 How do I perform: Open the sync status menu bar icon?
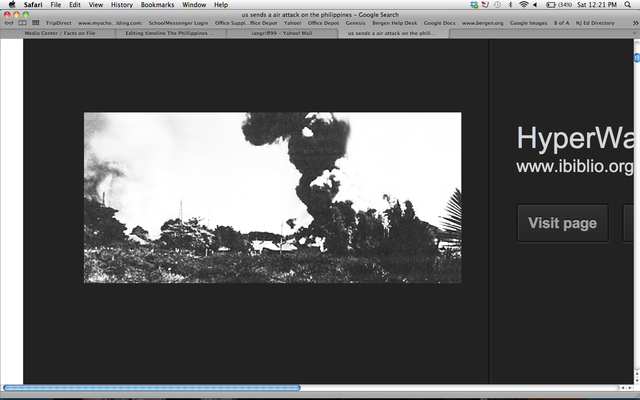474,5
